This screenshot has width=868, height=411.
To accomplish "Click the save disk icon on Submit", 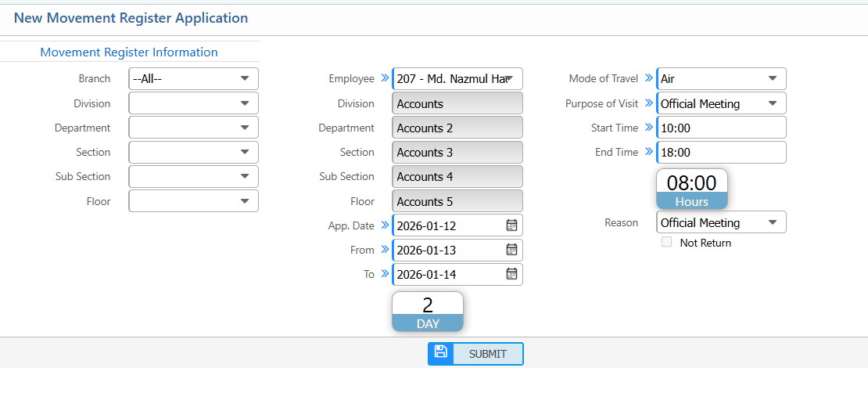I will point(440,352).
